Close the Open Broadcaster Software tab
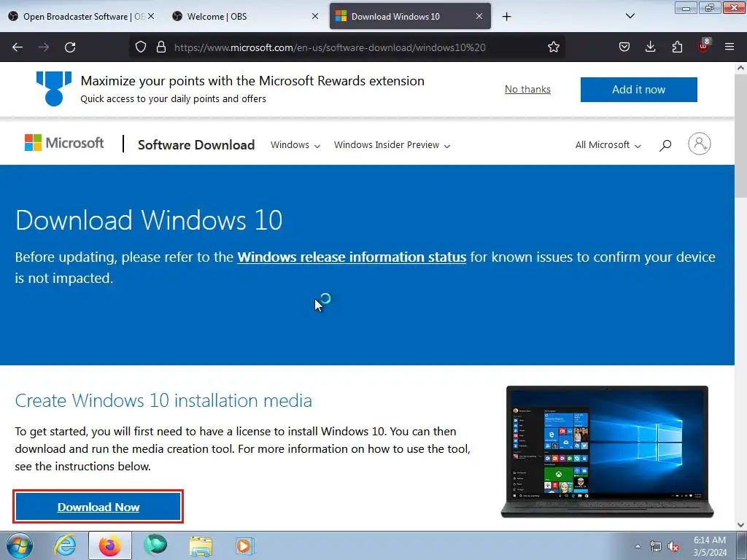 pyautogui.click(x=151, y=16)
